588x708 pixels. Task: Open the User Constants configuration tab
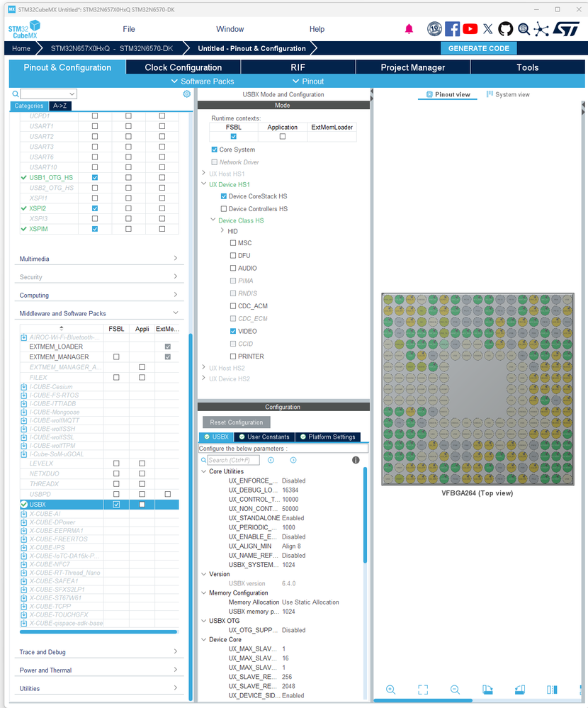[x=264, y=437]
